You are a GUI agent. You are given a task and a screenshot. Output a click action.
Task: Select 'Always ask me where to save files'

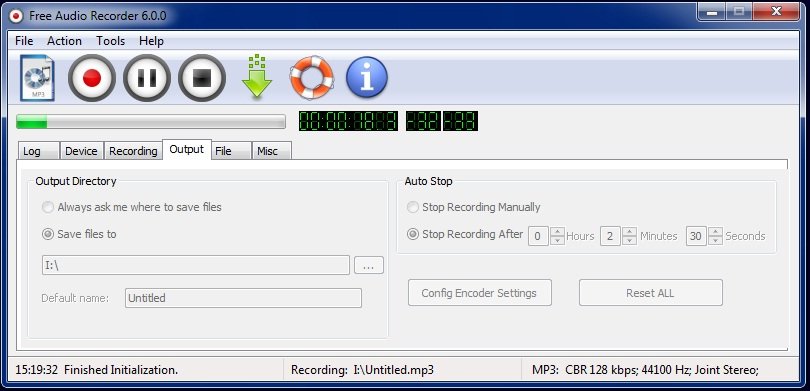click(132, 207)
